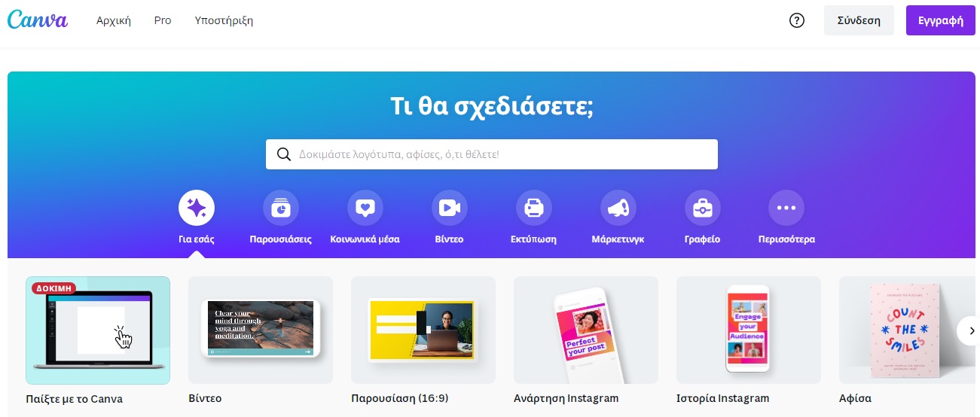Open the Ιστορία Instagram thumbnail
Image resolution: width=980 pixels, height=417 pixels.
click(x=749, y=330)
